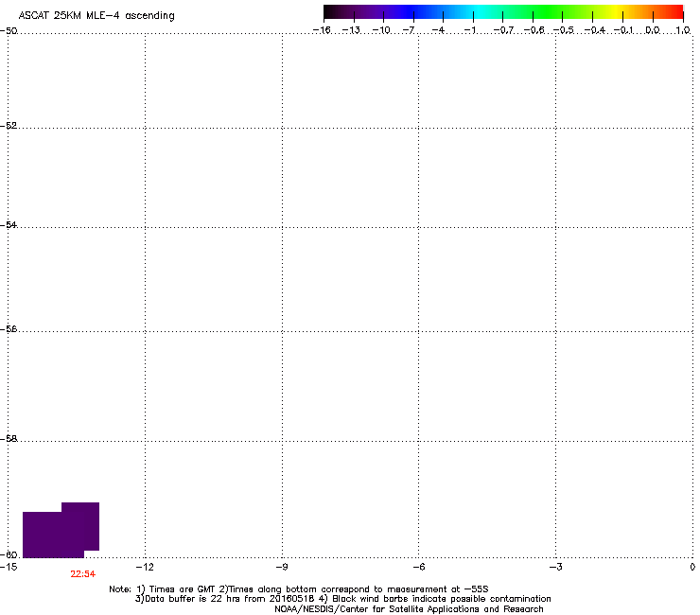Click the -0.5 colorbar label
The height and width of the screenshot is (615, 700).
point(564,30)
